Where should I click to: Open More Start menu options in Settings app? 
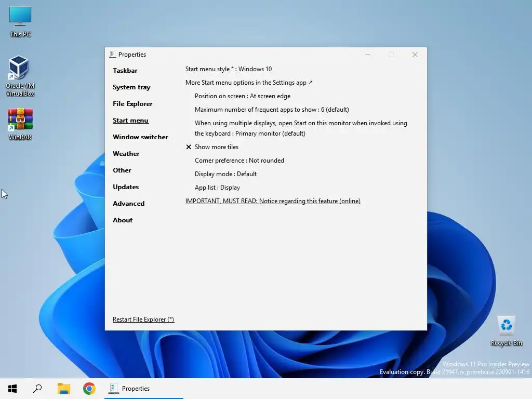249,83
